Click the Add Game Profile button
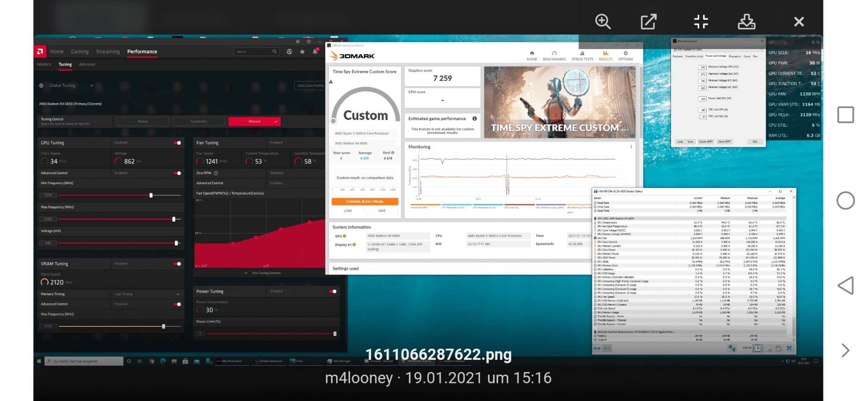 point(310,86)
